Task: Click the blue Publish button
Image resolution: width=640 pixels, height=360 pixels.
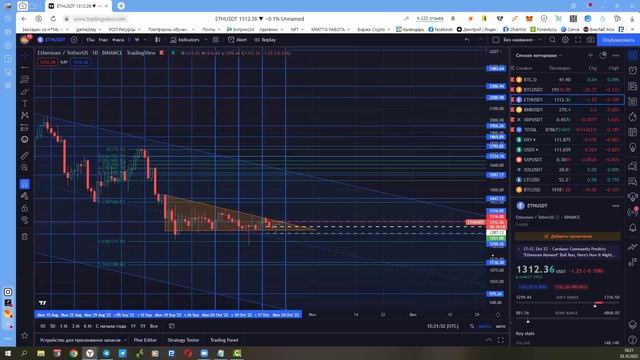Action: tap(618, 40)
